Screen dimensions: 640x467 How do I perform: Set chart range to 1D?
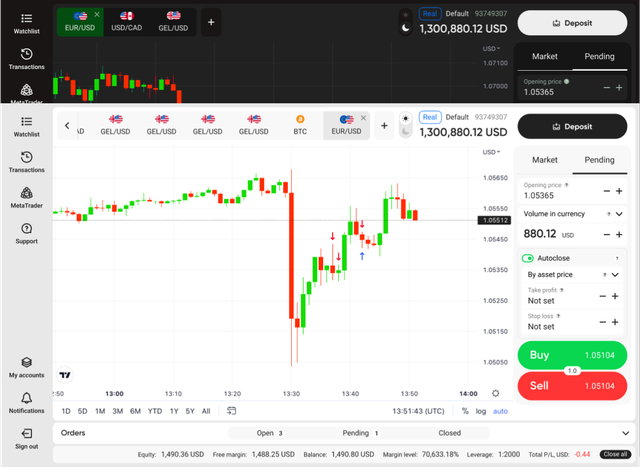pos(66,411)
